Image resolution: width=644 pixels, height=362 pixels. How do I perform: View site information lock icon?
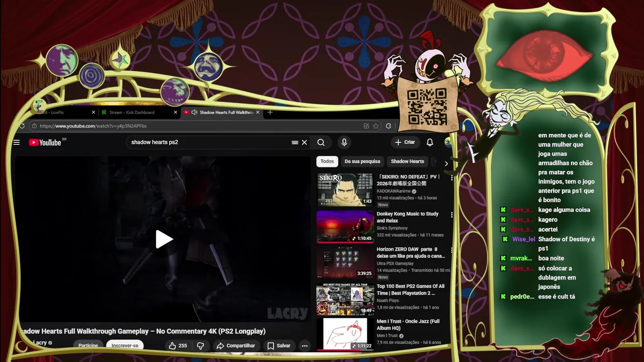point(34,126)
